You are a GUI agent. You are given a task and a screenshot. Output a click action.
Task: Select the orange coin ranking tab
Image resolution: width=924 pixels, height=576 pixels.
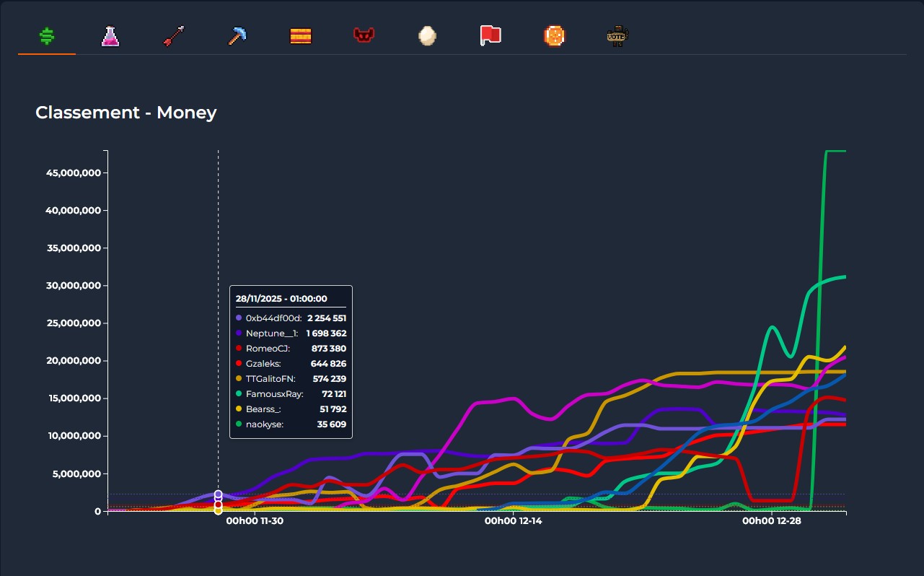554,36
